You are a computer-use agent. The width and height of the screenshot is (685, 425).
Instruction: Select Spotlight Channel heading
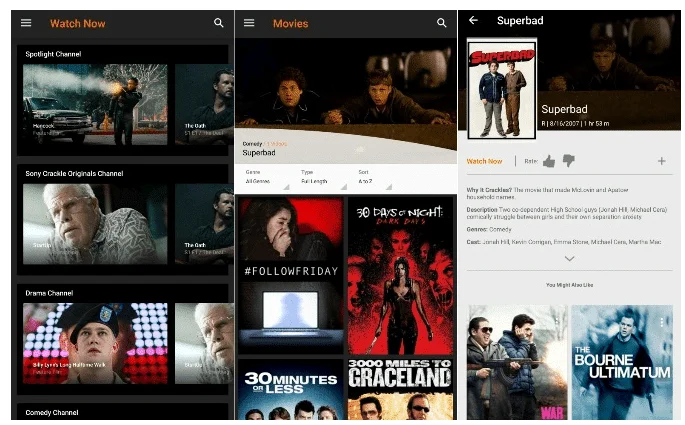pyautogui.click(x=53, y=54)
